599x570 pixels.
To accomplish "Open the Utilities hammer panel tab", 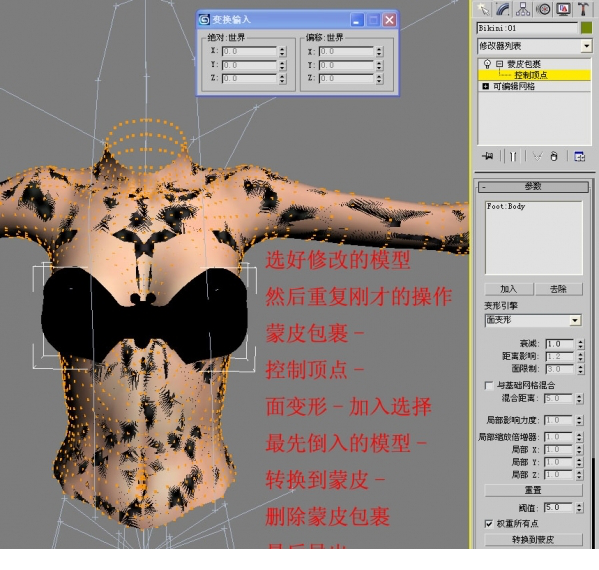I will [x=583, y=9].
